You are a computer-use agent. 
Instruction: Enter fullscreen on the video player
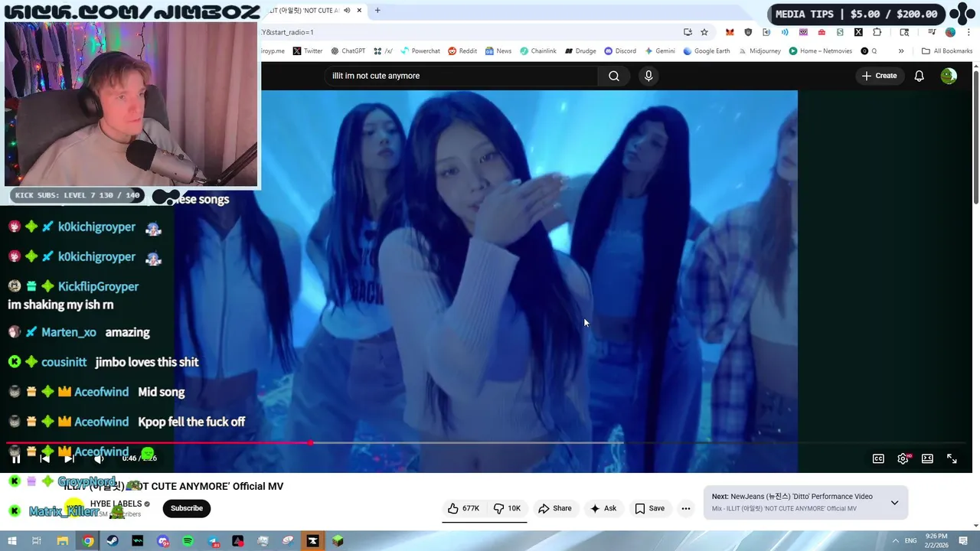(952, 458)
